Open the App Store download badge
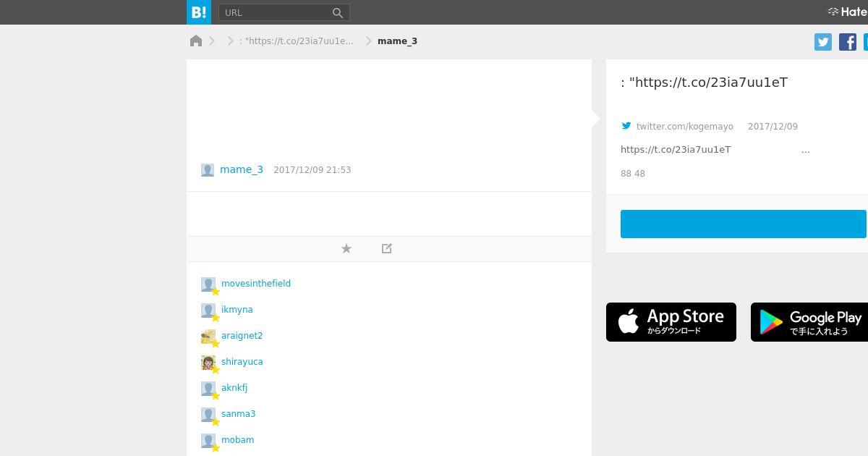The image size is (868, 456). click(x=671, y=322)
